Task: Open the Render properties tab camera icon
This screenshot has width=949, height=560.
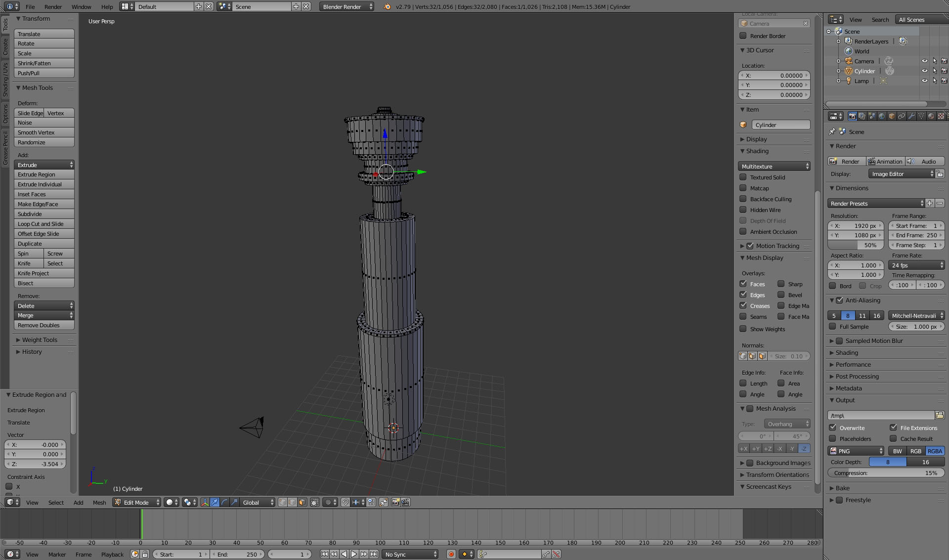Action: pos(852,116)
